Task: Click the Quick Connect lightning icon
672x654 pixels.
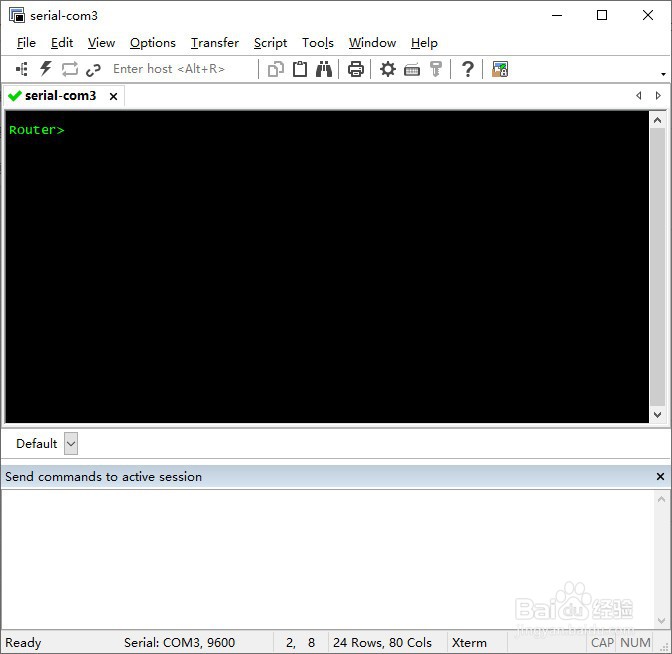Action: pos(45,69)
